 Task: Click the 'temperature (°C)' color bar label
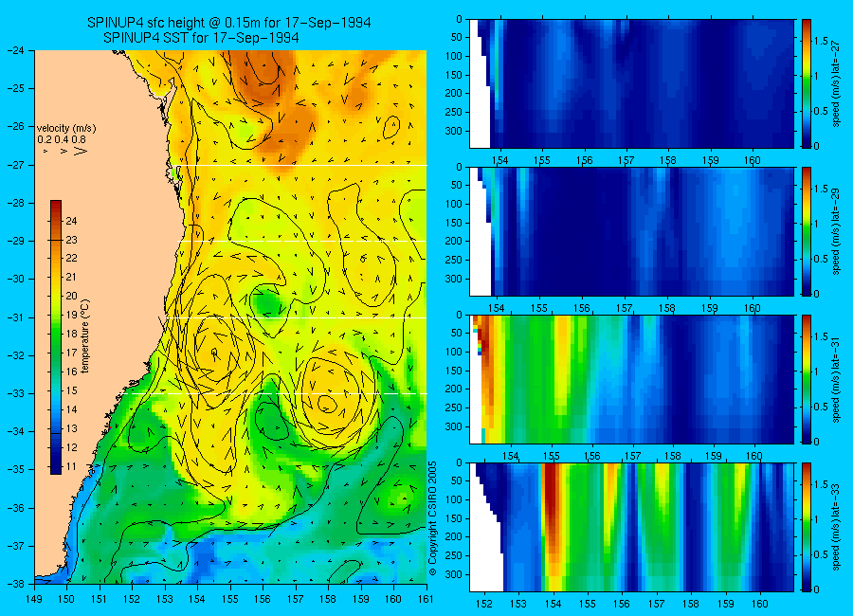85,336
